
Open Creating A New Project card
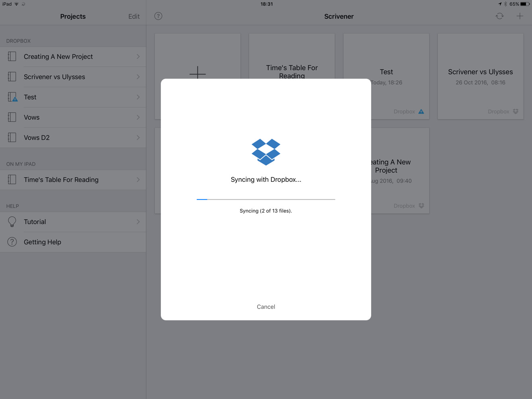(400, 170)
